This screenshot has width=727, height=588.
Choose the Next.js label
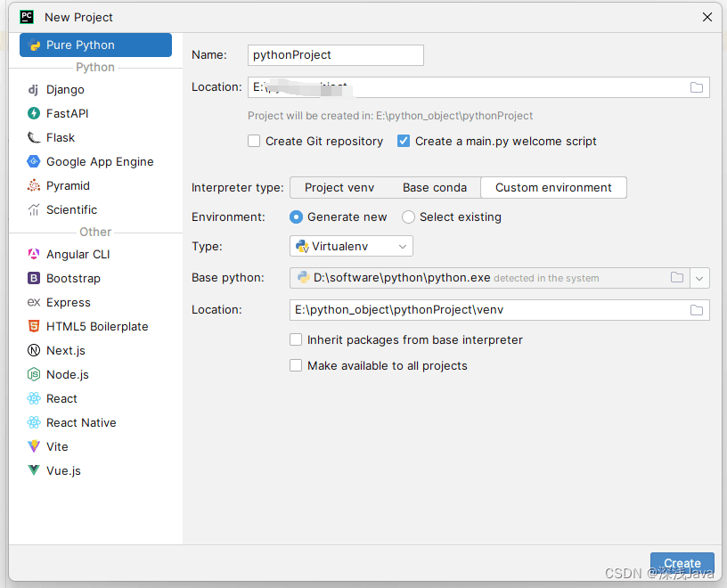66,351
